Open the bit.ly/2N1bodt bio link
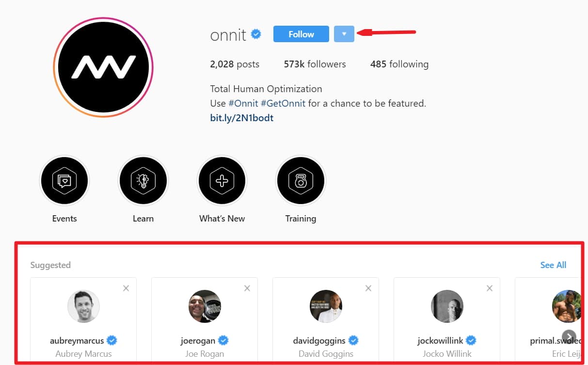 (241, 118)
